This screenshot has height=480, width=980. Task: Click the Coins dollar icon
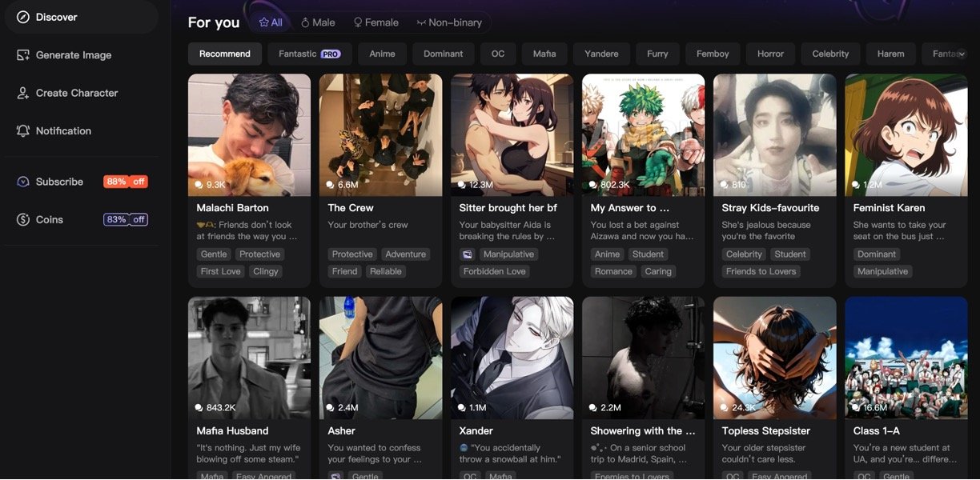point(23,219)
